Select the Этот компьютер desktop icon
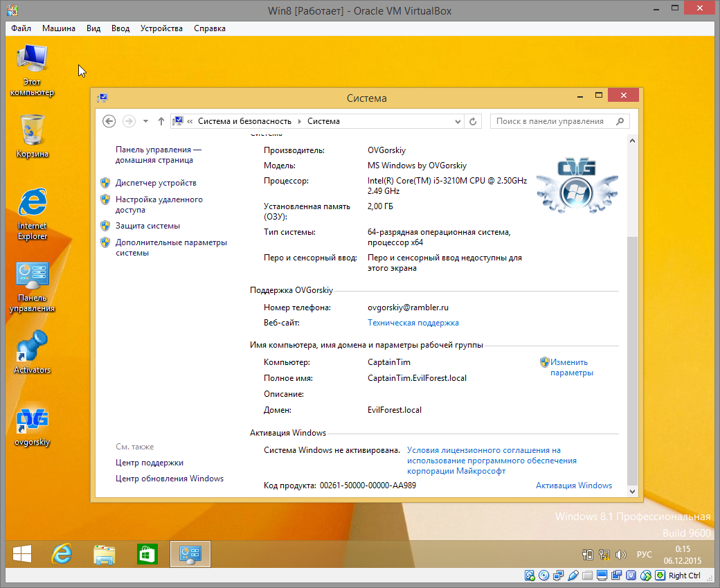Viewport: 720px width, 588px height. point(32,70)
